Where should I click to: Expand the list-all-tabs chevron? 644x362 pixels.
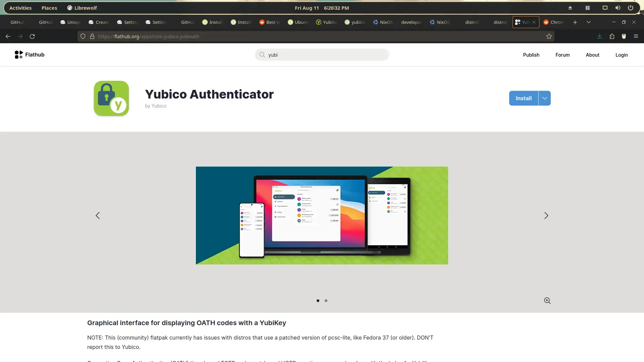589,22
